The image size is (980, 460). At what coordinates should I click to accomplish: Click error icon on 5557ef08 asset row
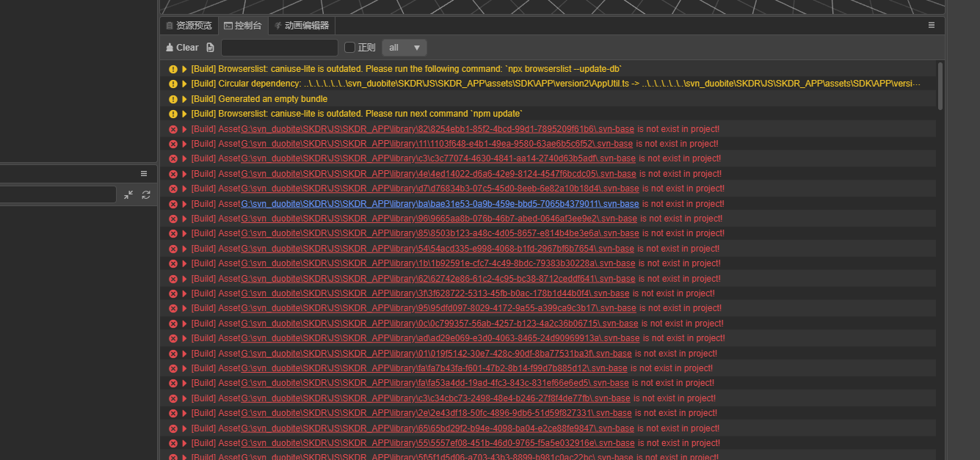173,443
